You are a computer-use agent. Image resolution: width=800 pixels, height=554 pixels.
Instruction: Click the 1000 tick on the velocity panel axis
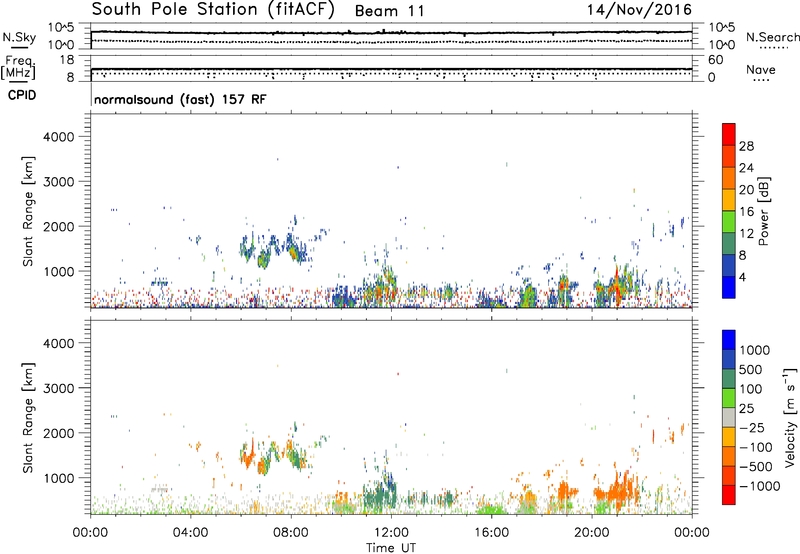[59, 478]
